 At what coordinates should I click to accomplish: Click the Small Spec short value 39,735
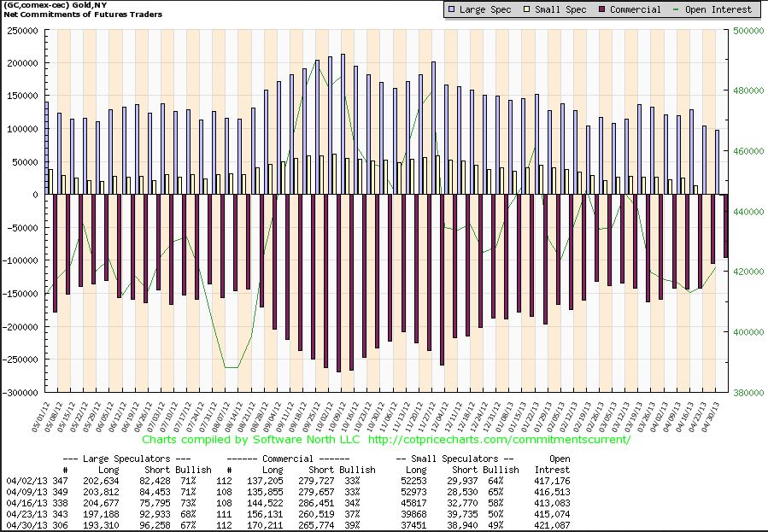[463, 514]
